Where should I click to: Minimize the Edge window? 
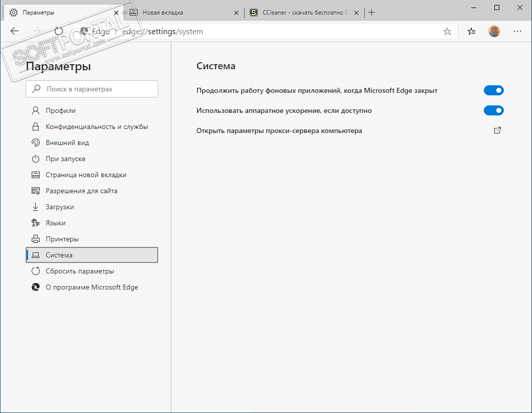(474, 8)
